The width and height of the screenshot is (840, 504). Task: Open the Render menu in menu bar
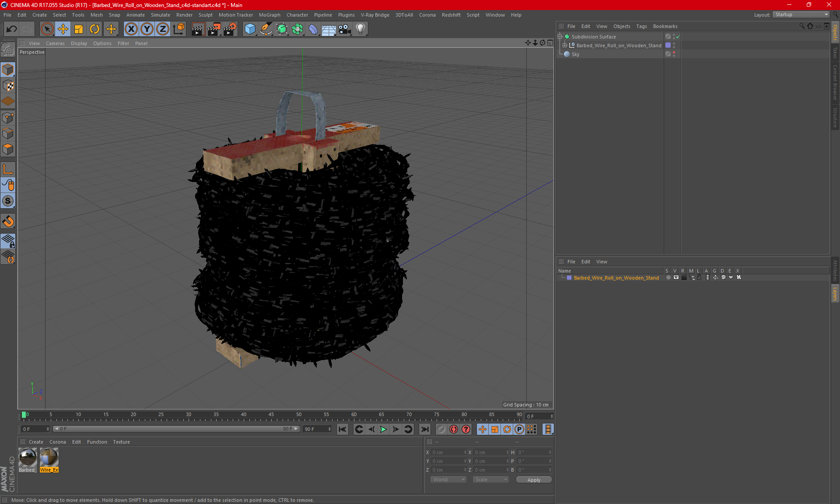[184, 14]
